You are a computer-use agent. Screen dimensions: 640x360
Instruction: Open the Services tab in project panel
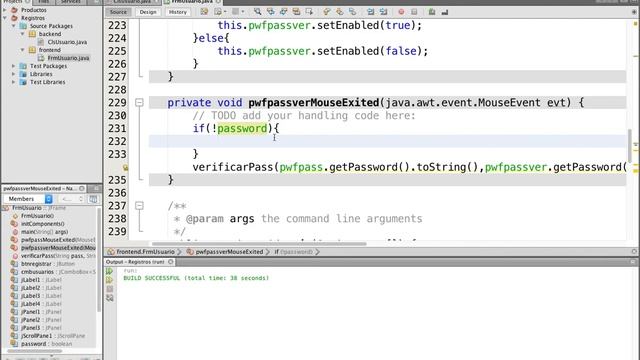[x=71, y=2]
